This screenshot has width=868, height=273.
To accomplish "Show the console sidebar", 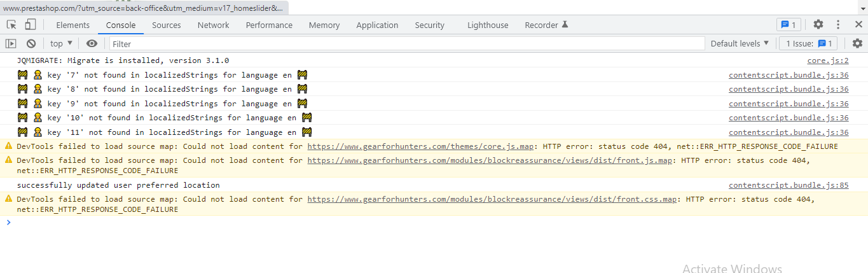I will (11, 43).
